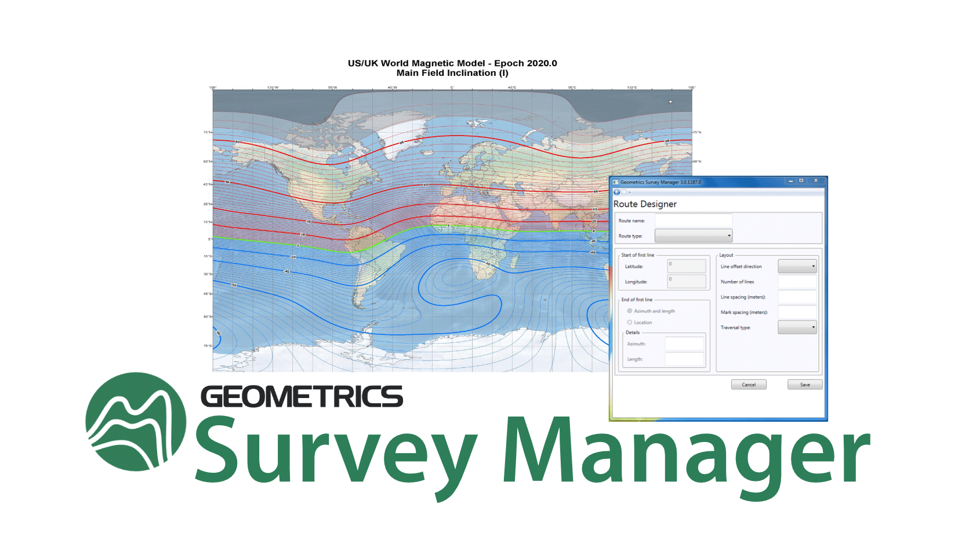Click the Line spacing meters field
This screenshot has height=551, width=980.
tap(796, 297)
